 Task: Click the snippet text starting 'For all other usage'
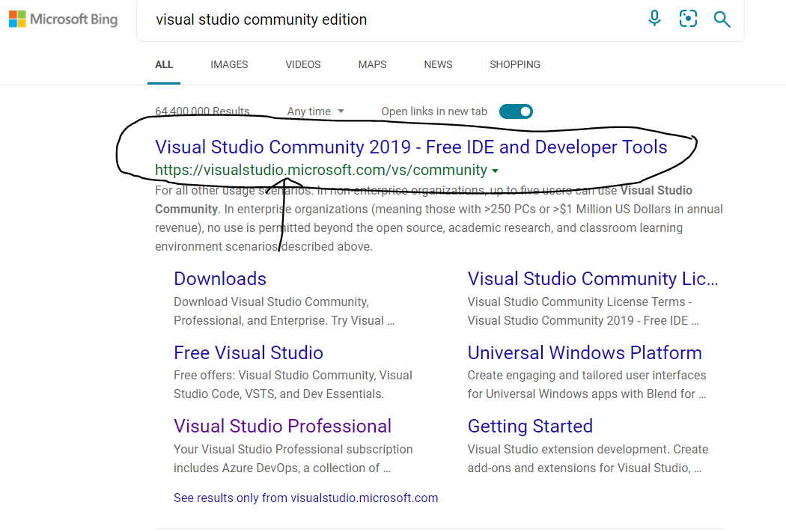pyautogui.click(x=439, y=218)
